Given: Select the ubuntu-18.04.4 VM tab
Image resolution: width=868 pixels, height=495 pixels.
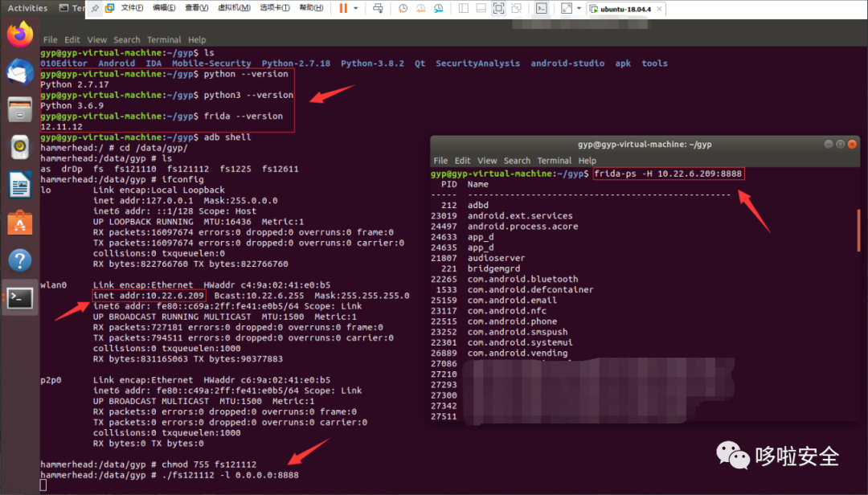Looking at the screenshot, I should click(x=624, y=9).
